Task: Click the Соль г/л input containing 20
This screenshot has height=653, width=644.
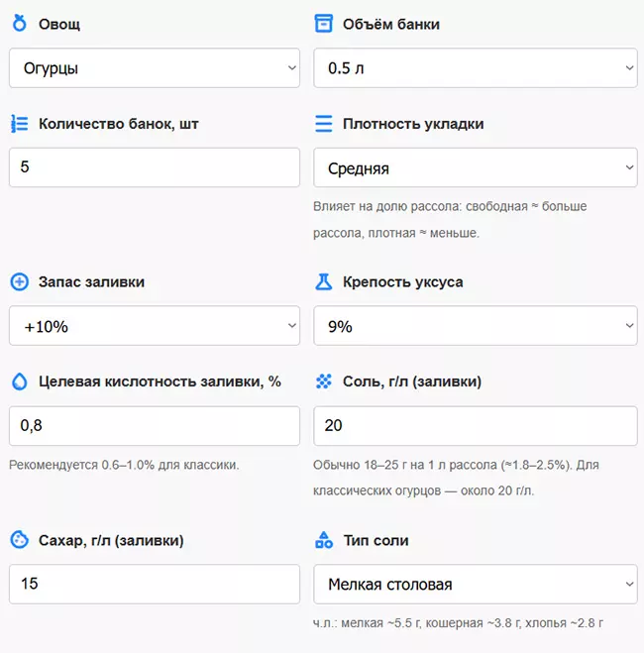Action: 475,425
